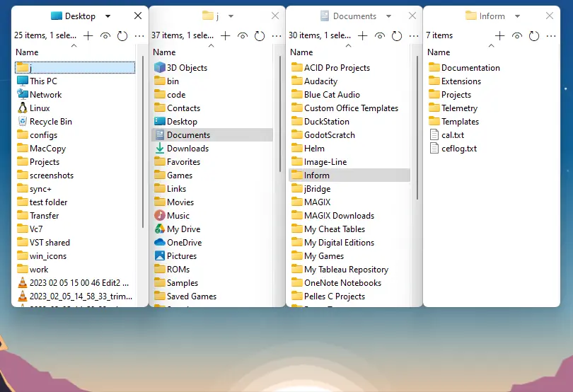Select Documents item in j window

pyautogui.click(x=212, y=135)
